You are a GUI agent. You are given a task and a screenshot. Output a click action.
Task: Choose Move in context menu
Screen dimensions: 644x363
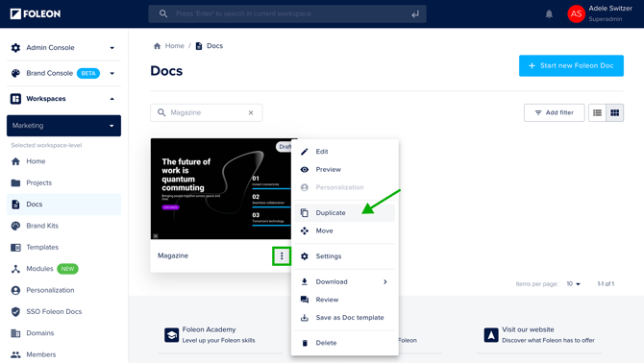[x=345, y=230]
